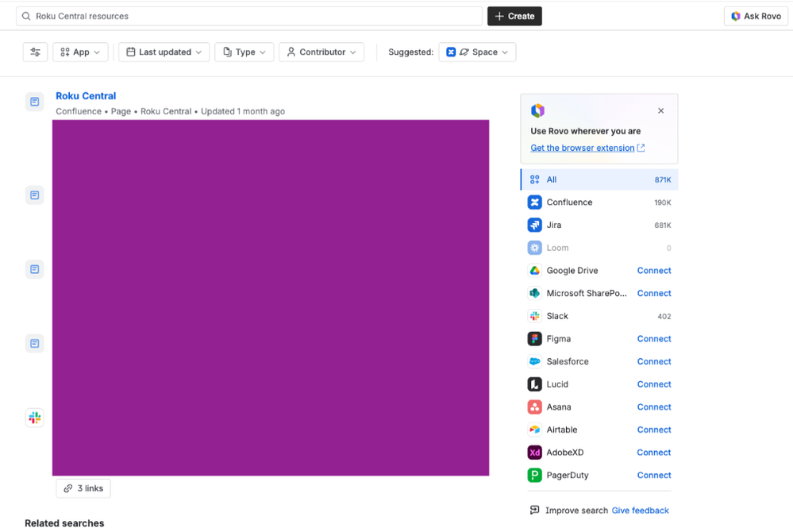Click the Jira app icon
The width and height of the screenshot is (793, 532).
click(x=534, y=225)
